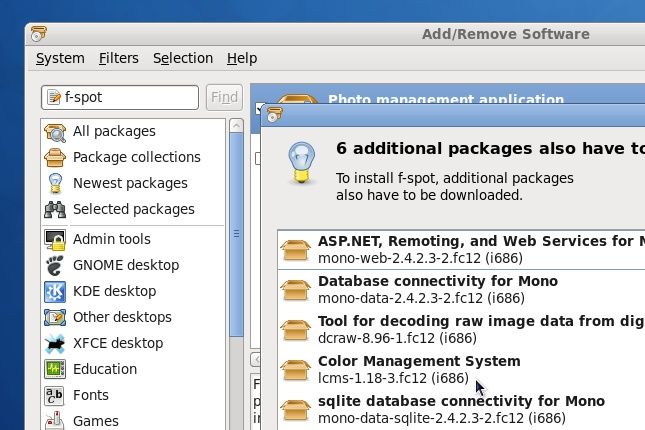Viewport: 645px width, 430px height.
Task: Open the Help menu
Action: [242, 58]
